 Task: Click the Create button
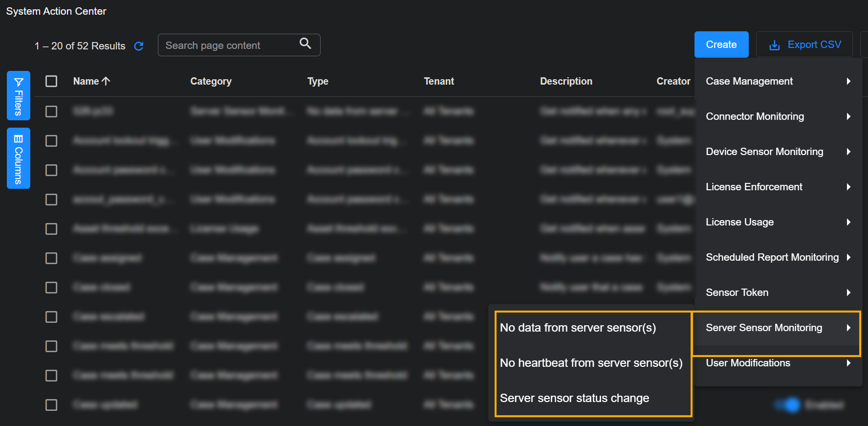coord(721,45)
